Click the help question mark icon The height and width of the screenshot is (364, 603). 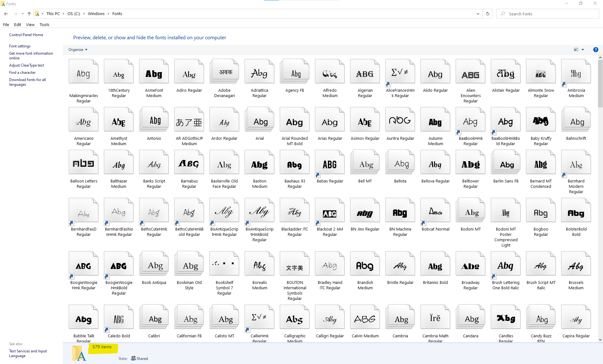[595, 50]
